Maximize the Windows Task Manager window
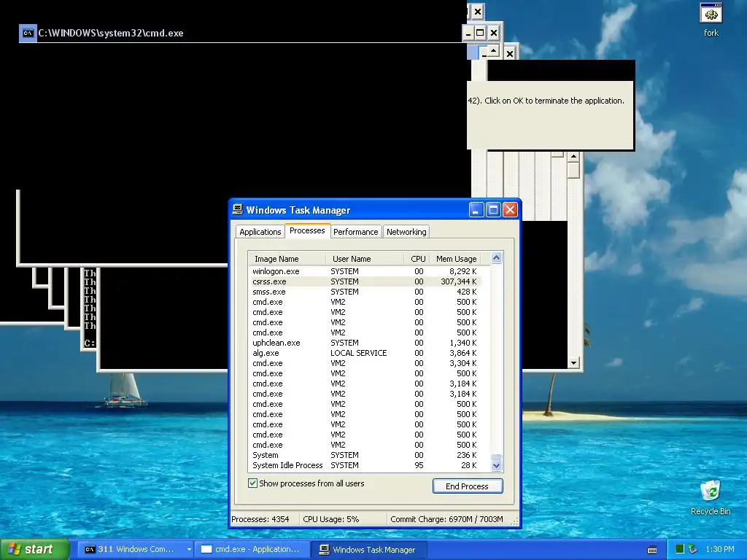Viewport: 747px width, 560px height. [493, 209]
